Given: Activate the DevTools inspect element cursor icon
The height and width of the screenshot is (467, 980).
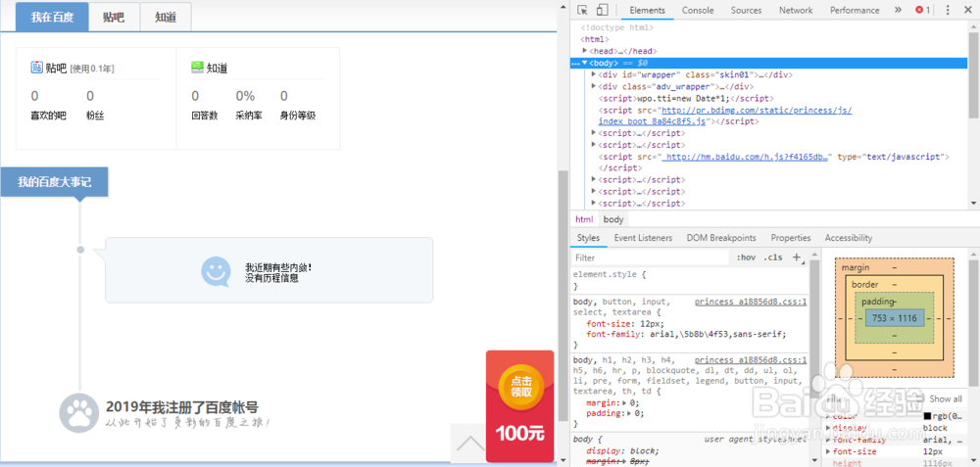Looking at the screenshot, I should pyautogui.click(x=582, y=10).
